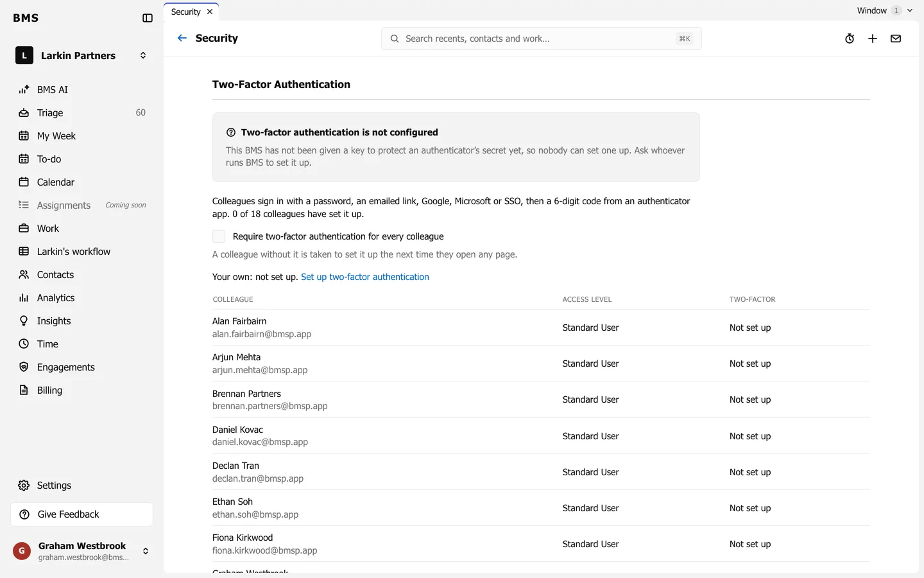Go back using the blue arrow
The width and height of the screenshot is (924, 578).
[x=182, y=38]
